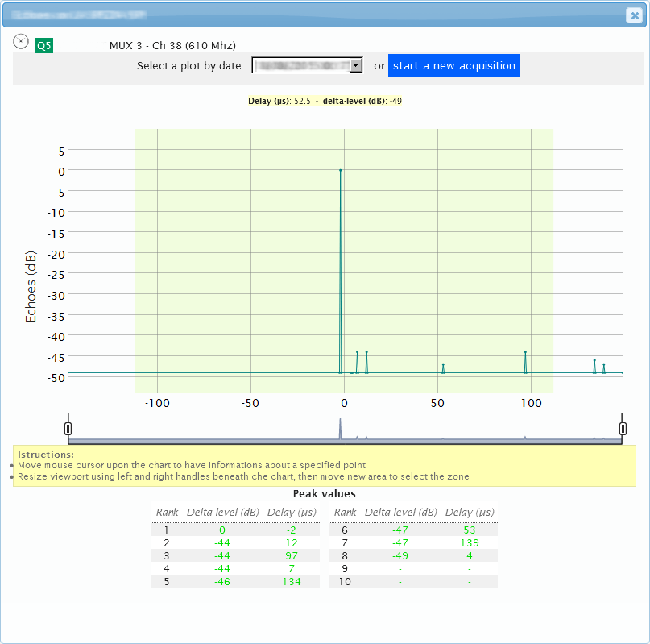Click the echo peak at 134 µs

point(594,360)
